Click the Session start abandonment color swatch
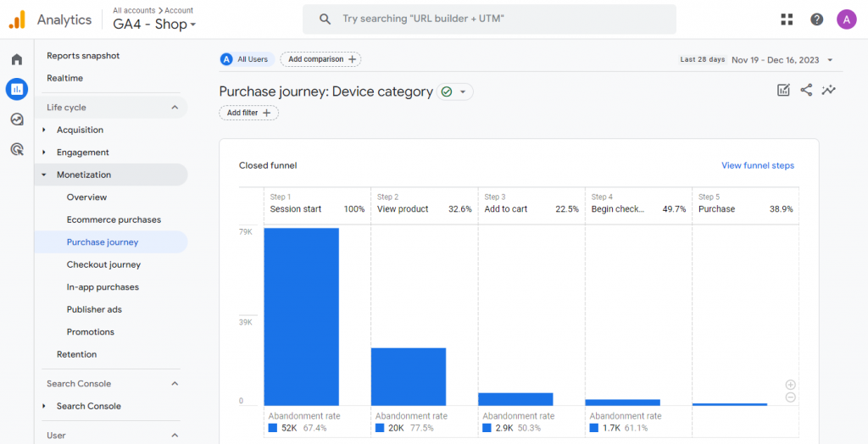Screen dimensions: 868x444 [x=273, y=428]
